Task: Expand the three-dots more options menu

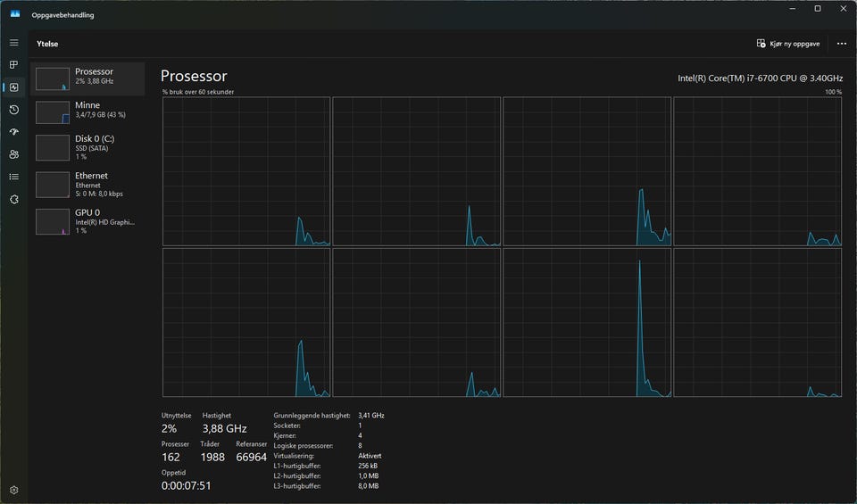Action: click(x=841, y=43)
